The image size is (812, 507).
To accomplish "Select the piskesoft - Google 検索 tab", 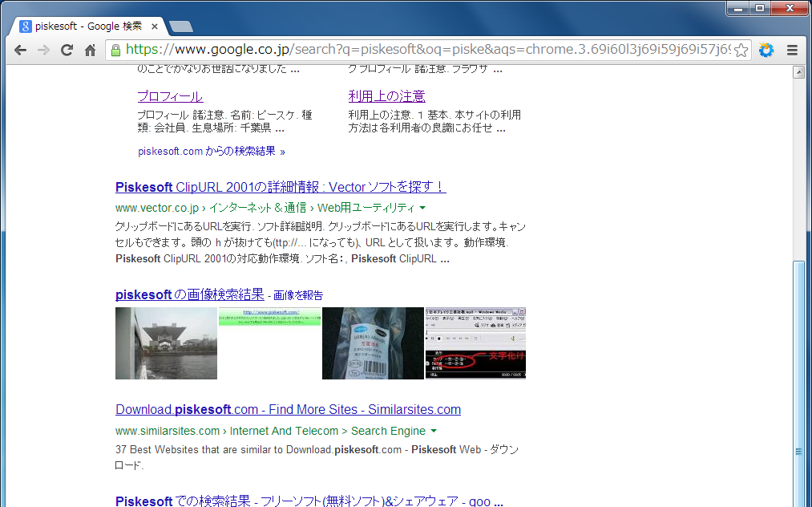I will click(88, 26).
